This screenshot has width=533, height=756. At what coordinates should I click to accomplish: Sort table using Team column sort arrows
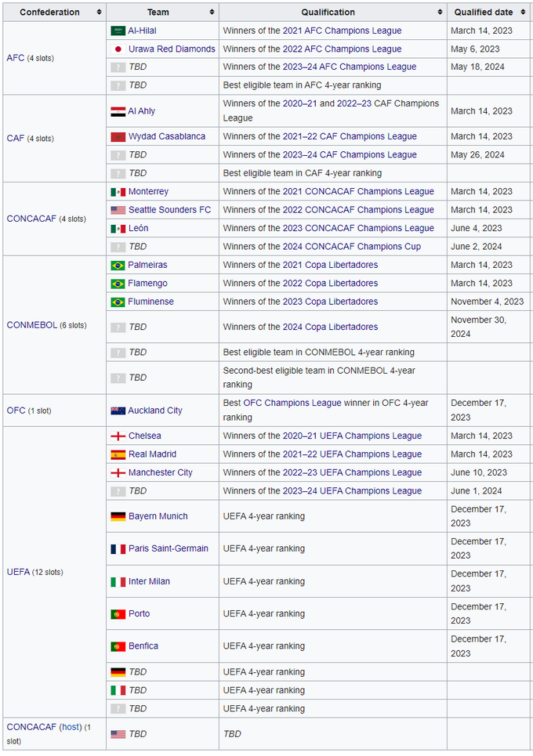point(212,13)
